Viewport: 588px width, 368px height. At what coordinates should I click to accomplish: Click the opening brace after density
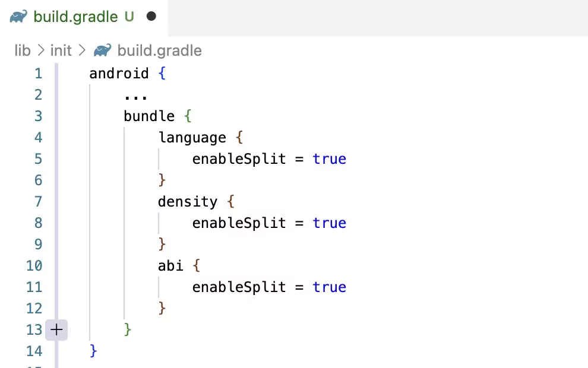point(230,202)
